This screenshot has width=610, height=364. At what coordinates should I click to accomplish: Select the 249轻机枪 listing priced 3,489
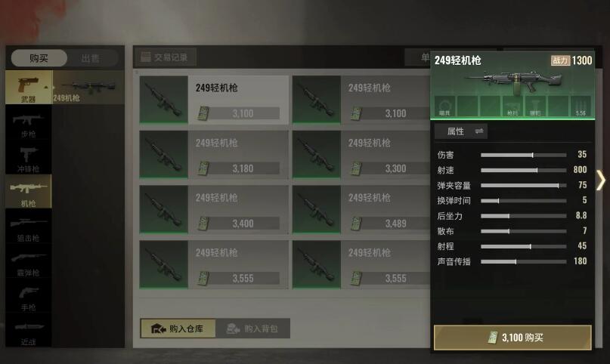[361, 210]
